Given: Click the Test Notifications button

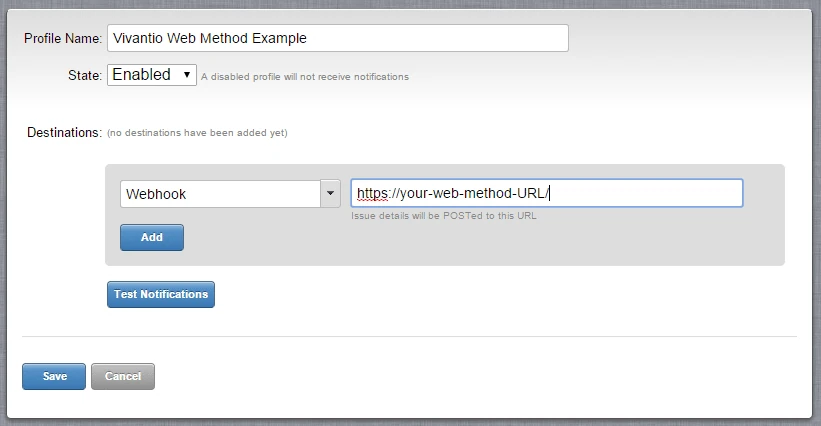Looking at the screenshot, I should [161, 295].
